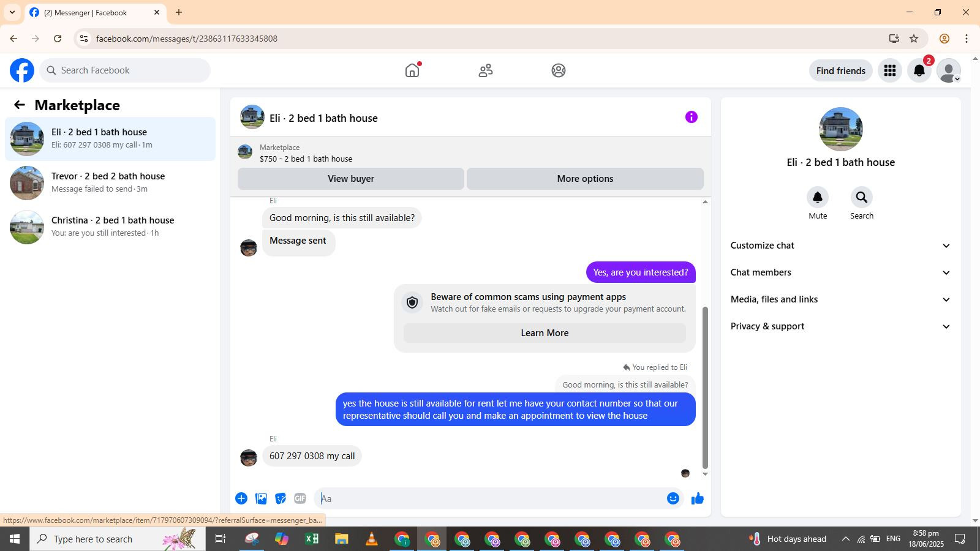Click the '607 297 0308 my call' message
980x551 pixels.
coord(312,456)
